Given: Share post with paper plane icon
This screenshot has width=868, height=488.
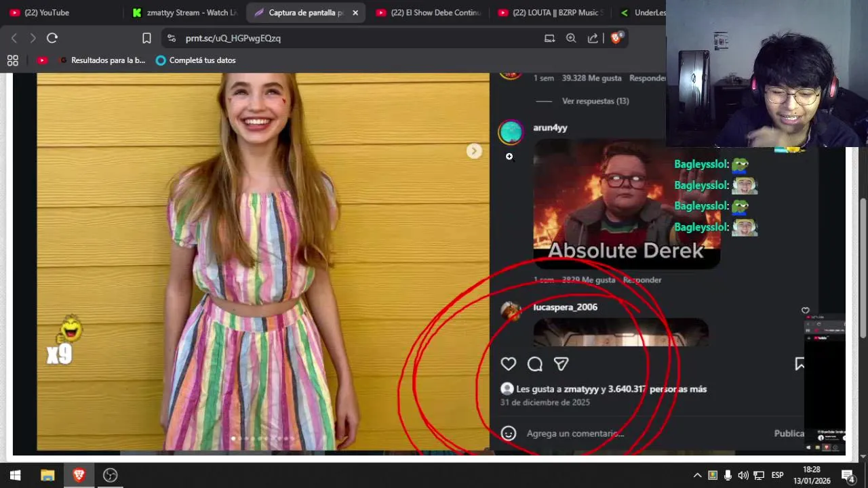Looking at the screenshot, I should click(561, 364).
